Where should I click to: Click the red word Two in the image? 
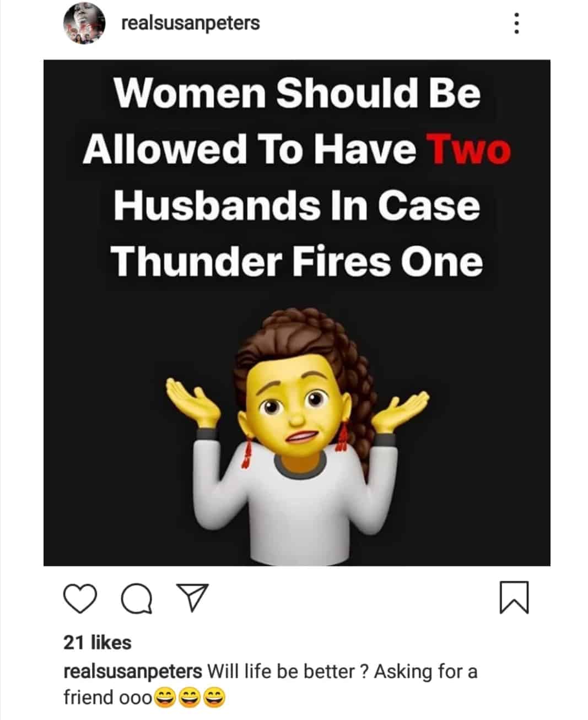pyautogui.click(x=470, y=149)
